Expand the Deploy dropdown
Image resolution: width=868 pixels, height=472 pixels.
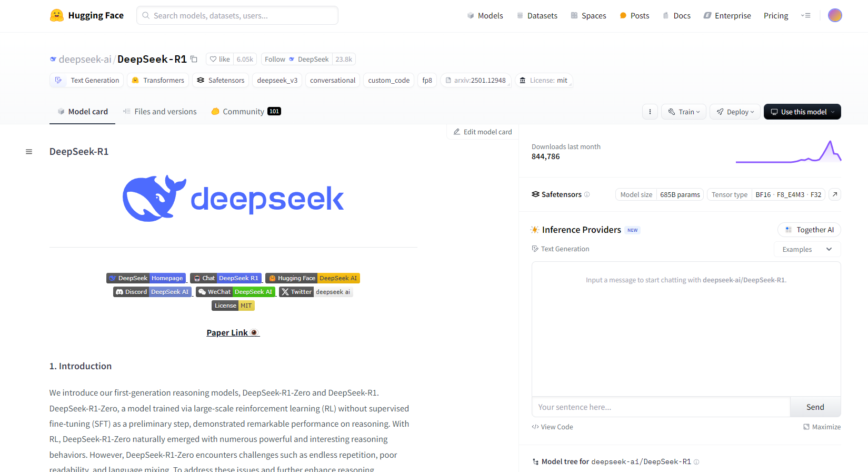click(x=735, y=112)
